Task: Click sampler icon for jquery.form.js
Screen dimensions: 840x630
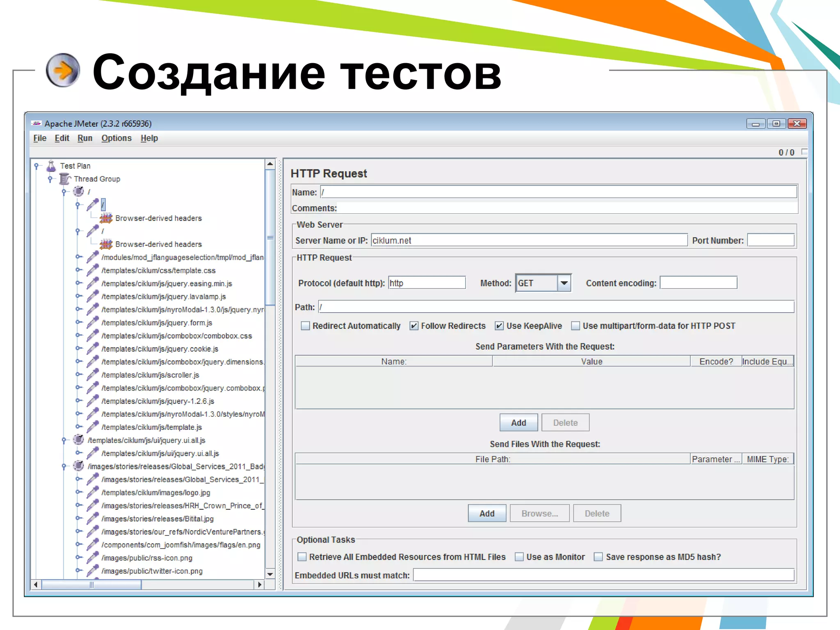Action: click(93, 322)
